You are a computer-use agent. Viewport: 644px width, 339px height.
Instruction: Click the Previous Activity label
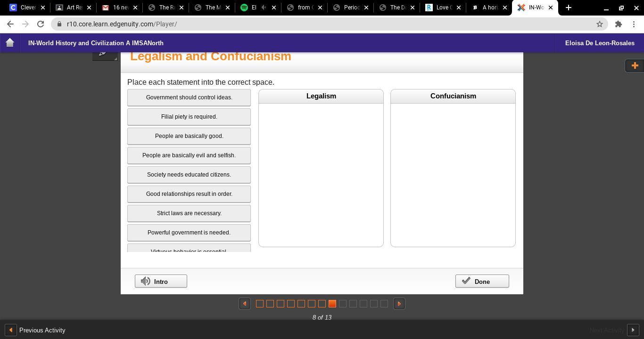pyautogui.click(x=42, y=330)
